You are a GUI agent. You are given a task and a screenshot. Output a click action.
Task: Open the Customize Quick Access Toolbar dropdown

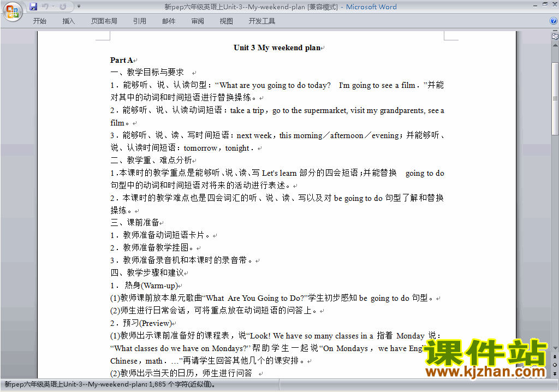click(x=79, y=7)
